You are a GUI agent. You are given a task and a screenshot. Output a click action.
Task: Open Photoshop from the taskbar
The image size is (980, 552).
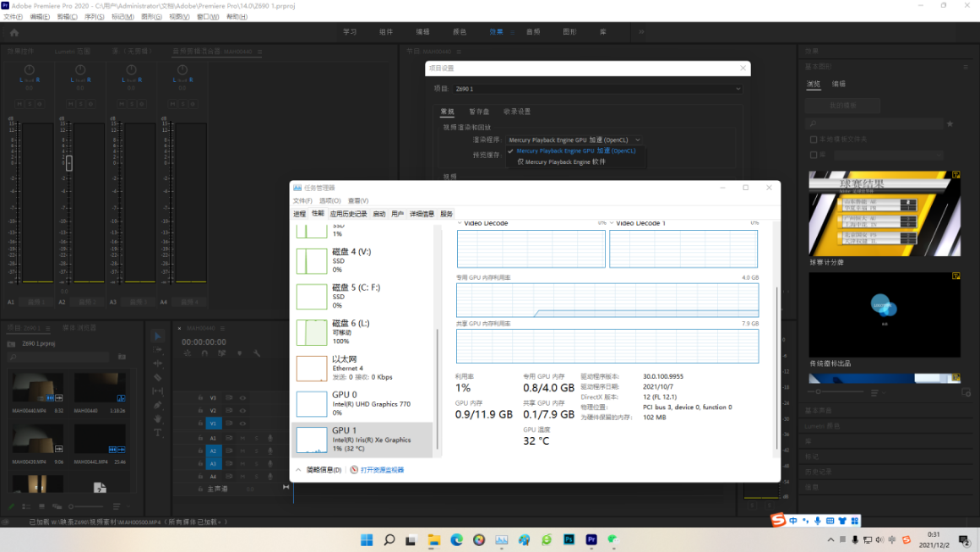tap(569, 539)
